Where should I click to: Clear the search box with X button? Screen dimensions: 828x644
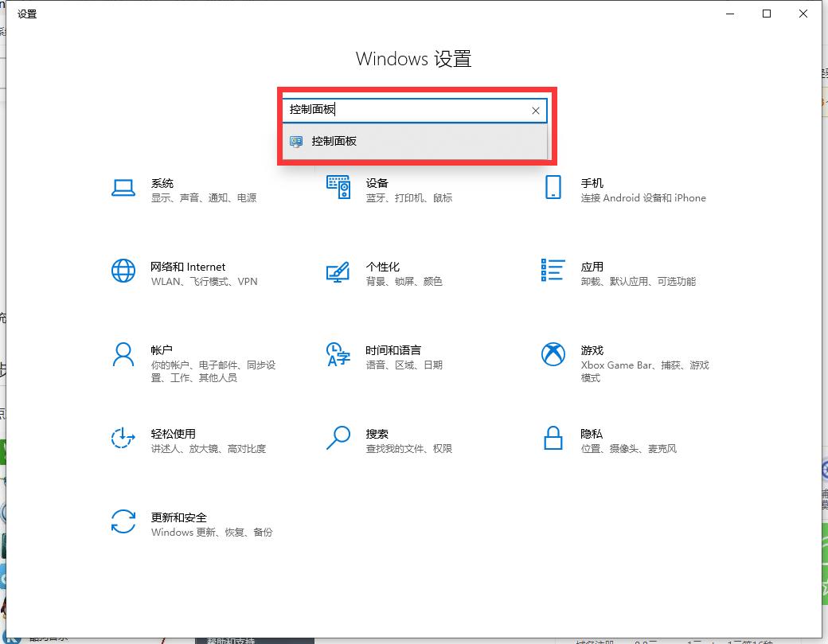536,111
